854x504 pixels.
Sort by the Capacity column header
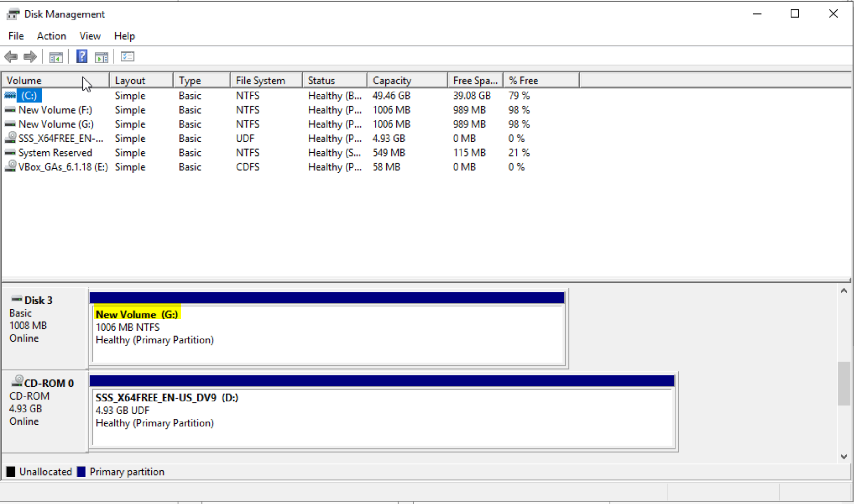pos(407,81)
